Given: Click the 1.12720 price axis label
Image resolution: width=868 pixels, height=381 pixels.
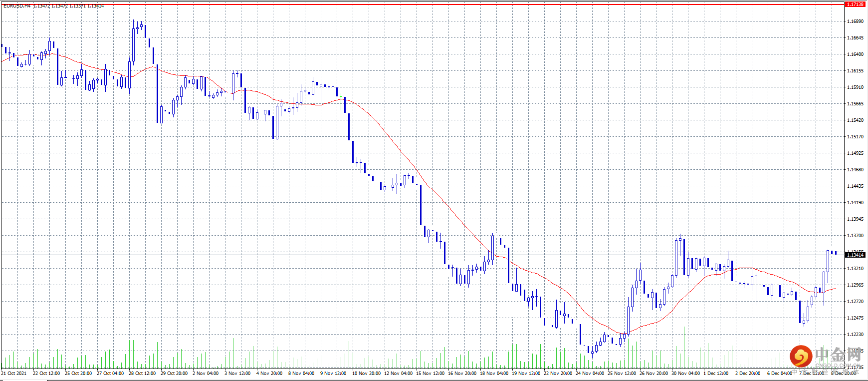Looking at the screenshot, I should click(855, 302).
